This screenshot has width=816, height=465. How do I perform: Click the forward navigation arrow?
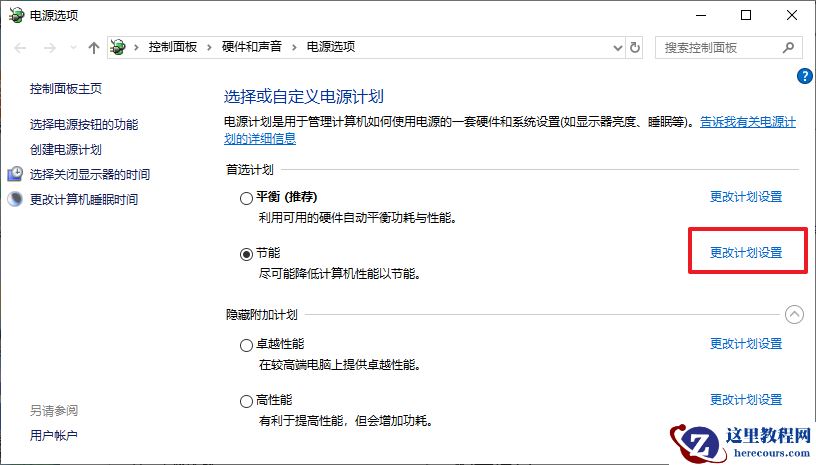pos(49,48)
